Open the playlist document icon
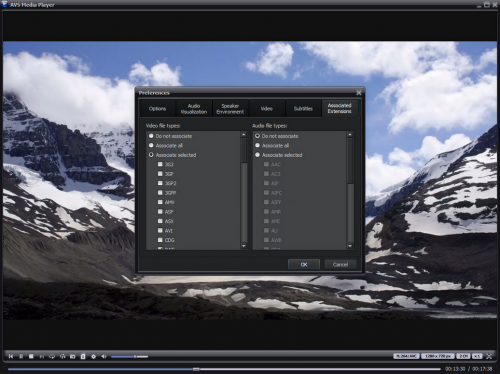 coord(83,356)
